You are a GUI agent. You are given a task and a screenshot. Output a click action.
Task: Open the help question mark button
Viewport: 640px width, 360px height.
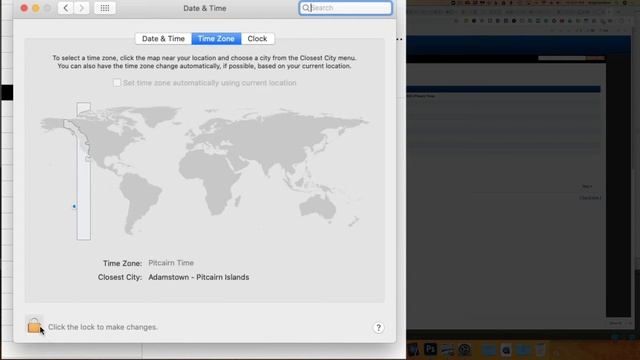378,327
